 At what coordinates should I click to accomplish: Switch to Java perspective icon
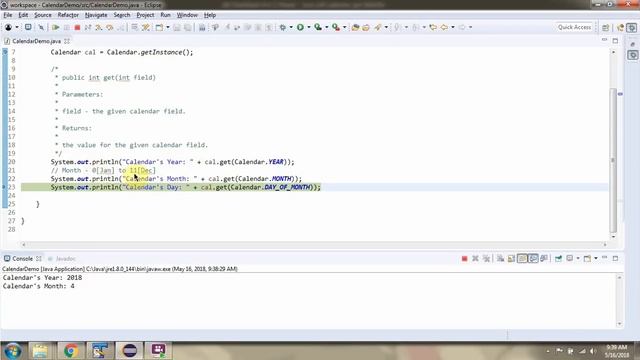tap(621, 27)
